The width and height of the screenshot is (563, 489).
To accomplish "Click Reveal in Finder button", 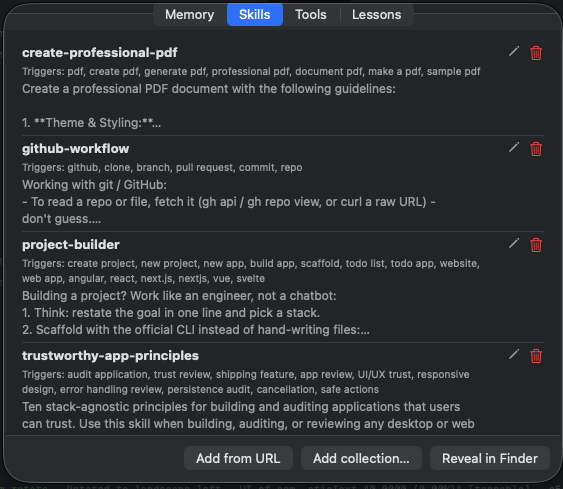I will click(490, 458).
